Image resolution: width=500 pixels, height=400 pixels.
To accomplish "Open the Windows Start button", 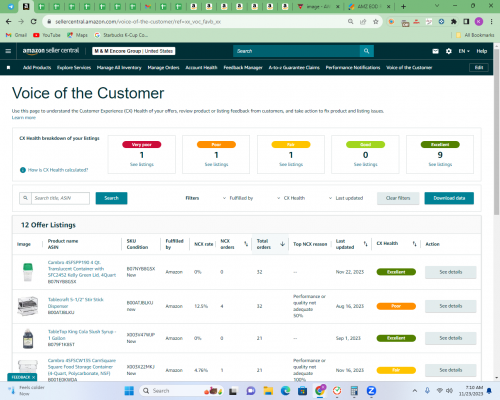I will click(129, 391).
